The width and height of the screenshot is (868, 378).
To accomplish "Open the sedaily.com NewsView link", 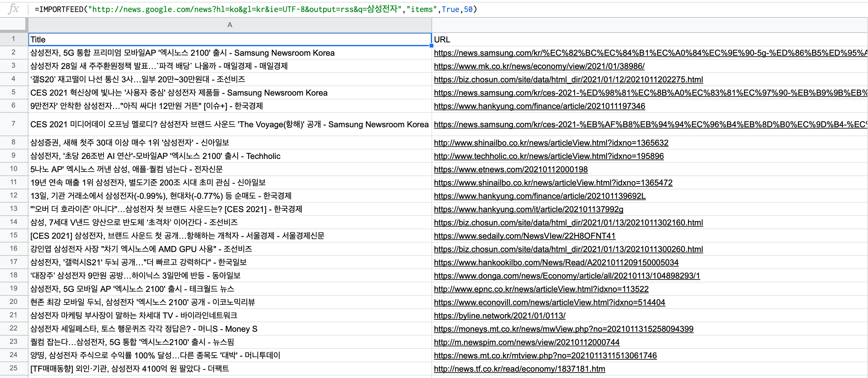I will click(x=524, y=236).
